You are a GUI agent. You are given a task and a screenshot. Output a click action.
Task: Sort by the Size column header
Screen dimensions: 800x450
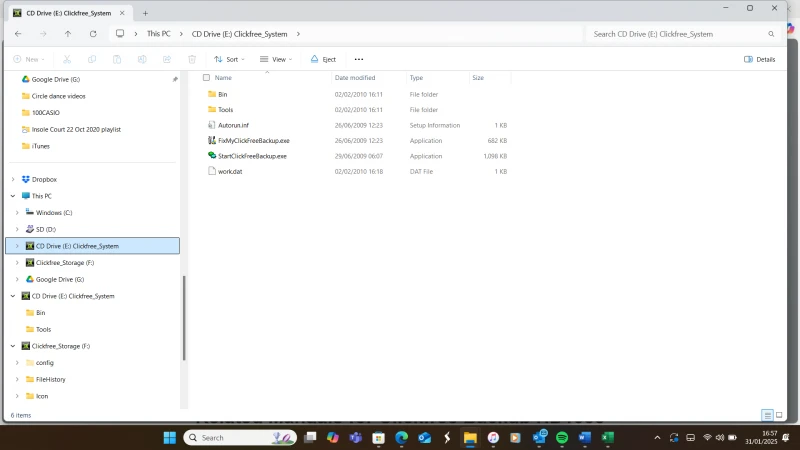pyautogui.click(x=478, y=78)
